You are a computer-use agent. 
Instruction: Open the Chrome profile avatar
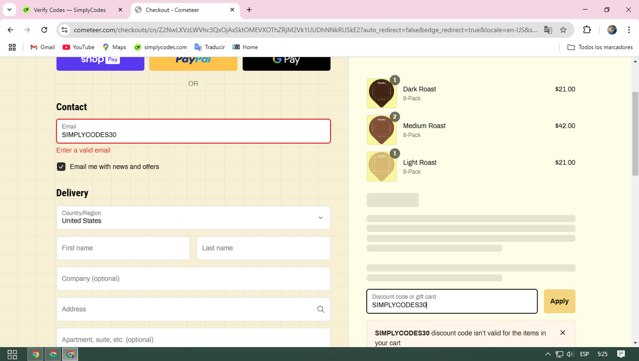[x=612, y=30]
